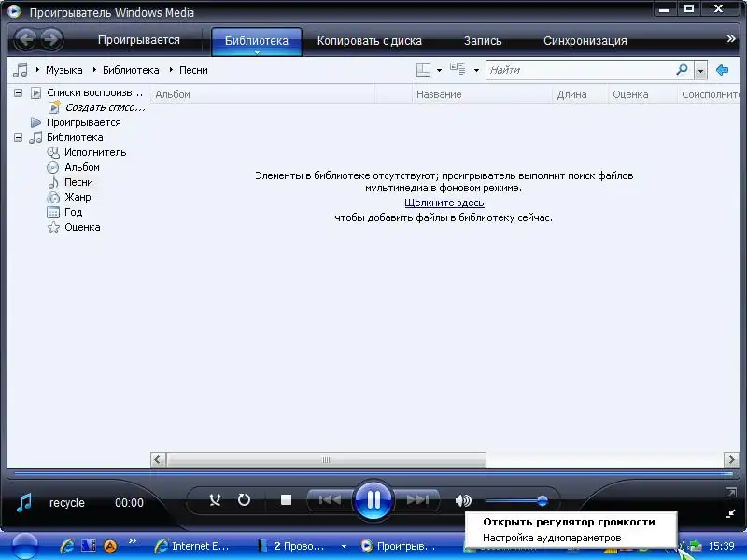Collapse the Списки воспроизведения tree node
The width and height of the screenshot is (747, 560).
point(18,92)
